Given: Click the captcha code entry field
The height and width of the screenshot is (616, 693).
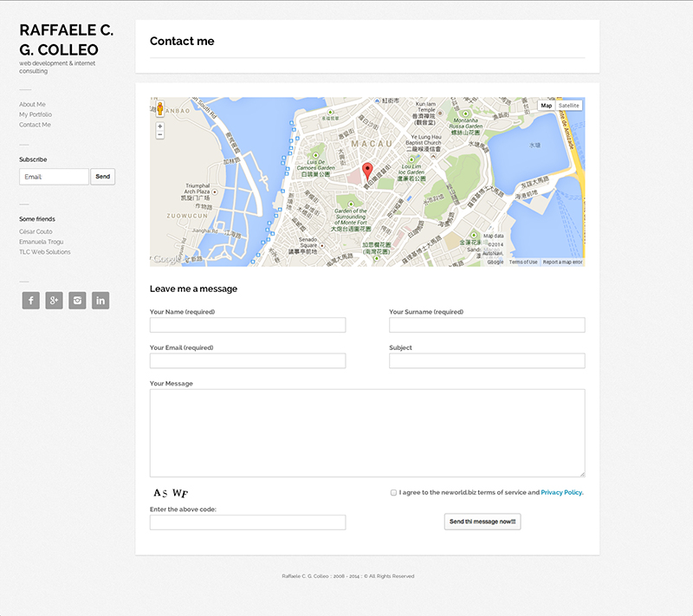Looking at the screenshot, I should (248, 522).
